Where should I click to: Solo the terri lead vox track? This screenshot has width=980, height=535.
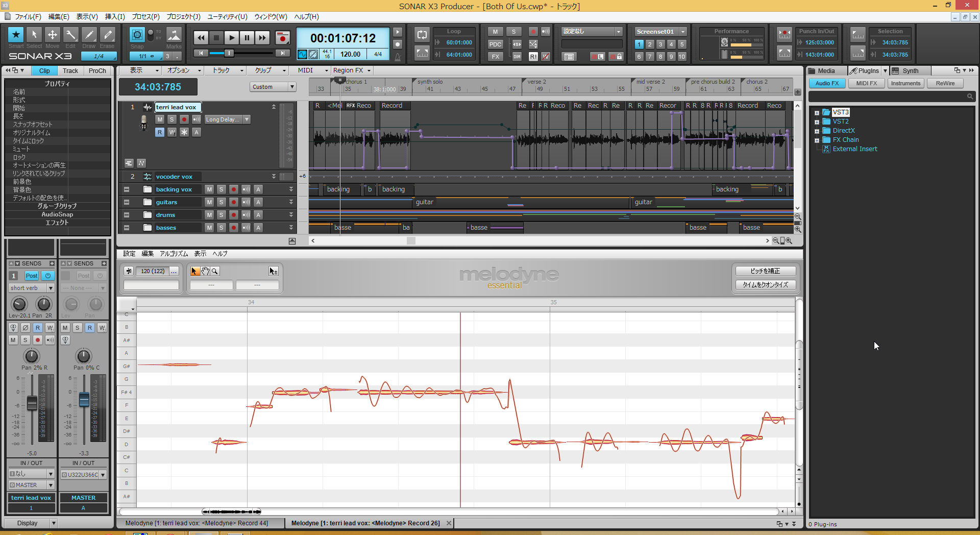172,119
